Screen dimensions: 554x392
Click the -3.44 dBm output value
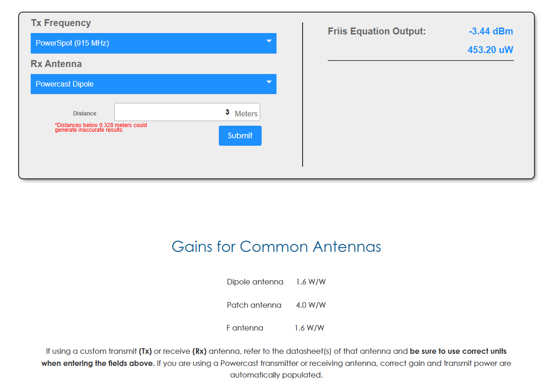tap(491, 31)
